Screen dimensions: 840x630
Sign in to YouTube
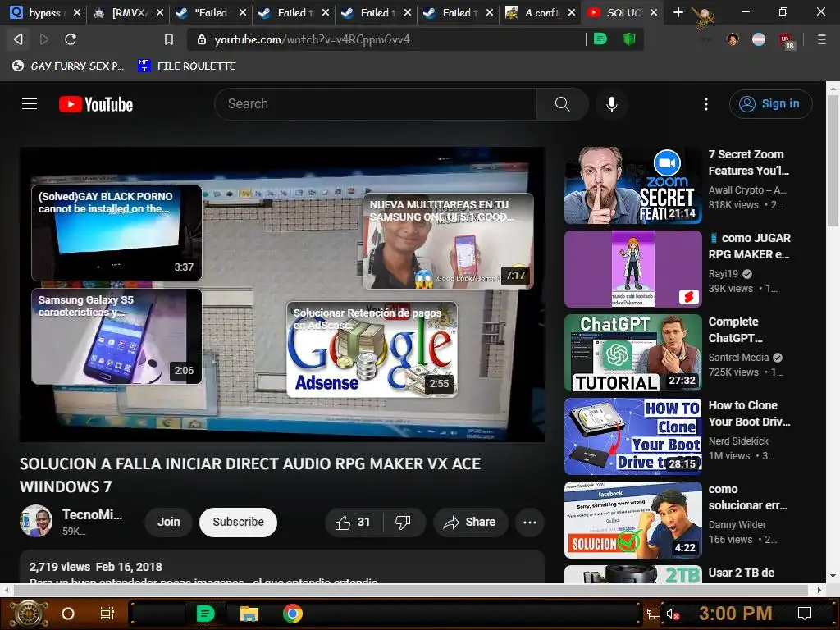(770, 104)
